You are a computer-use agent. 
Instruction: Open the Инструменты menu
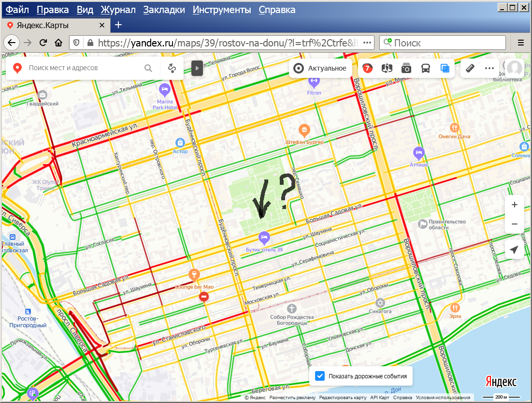coord(222,10)
